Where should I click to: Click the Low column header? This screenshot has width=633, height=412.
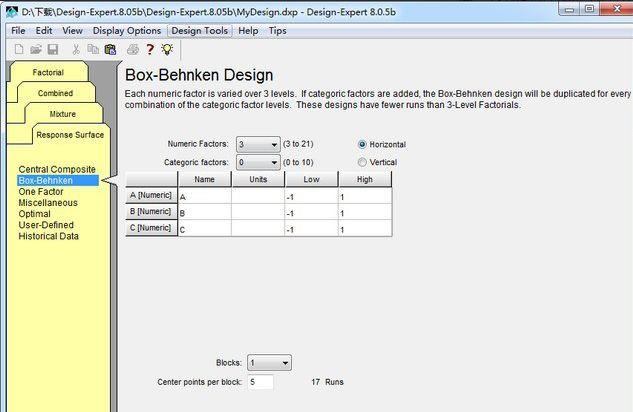coord(312,179)
